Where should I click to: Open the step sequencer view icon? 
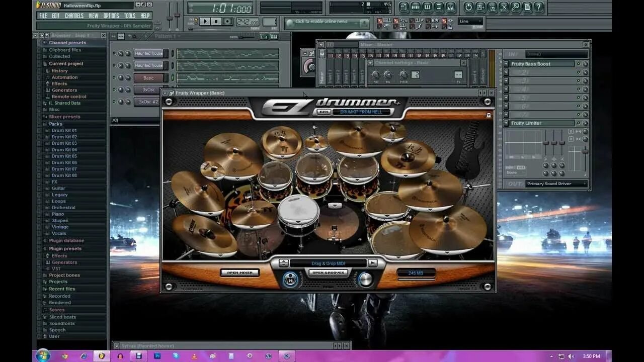(x=415, y=7)
